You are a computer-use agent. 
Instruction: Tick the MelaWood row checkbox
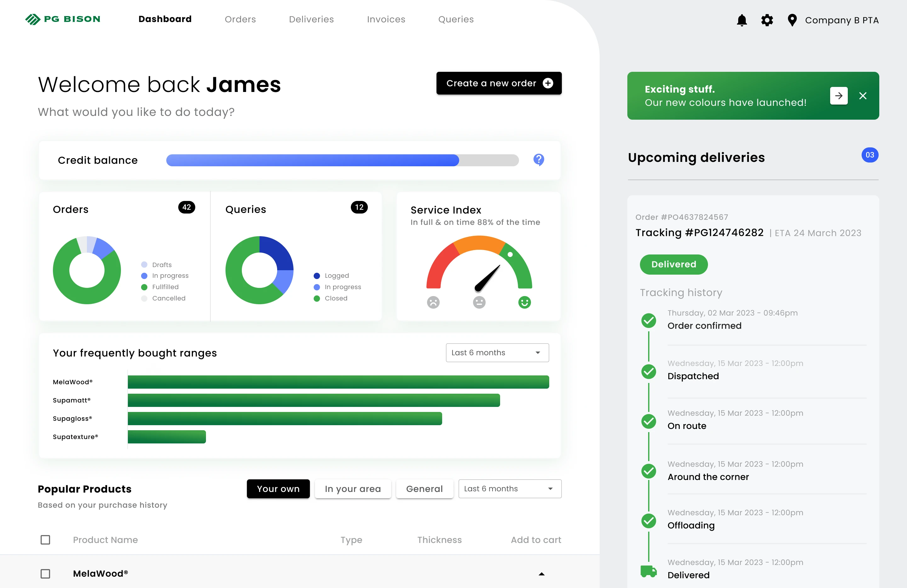pos(45,574)
